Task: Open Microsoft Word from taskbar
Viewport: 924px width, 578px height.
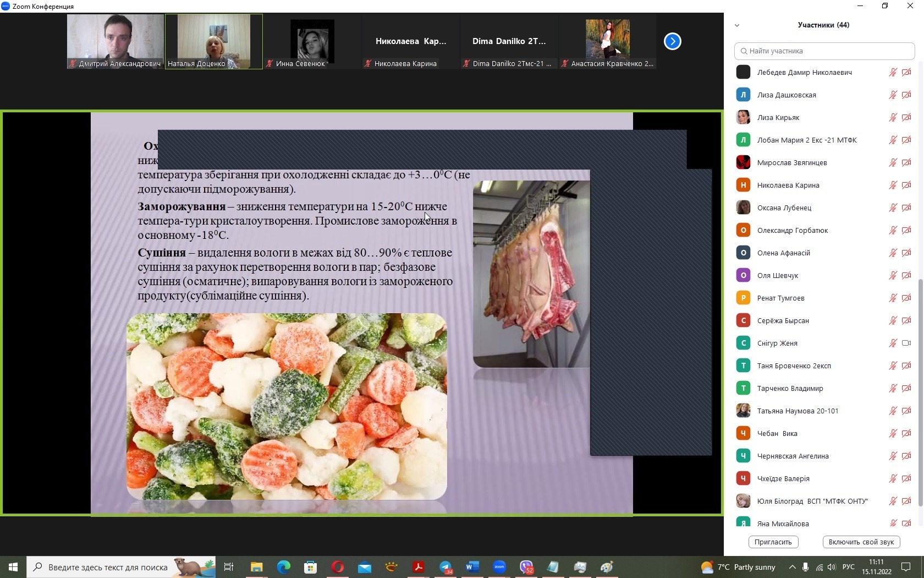Action: click(x=472, y=567)
